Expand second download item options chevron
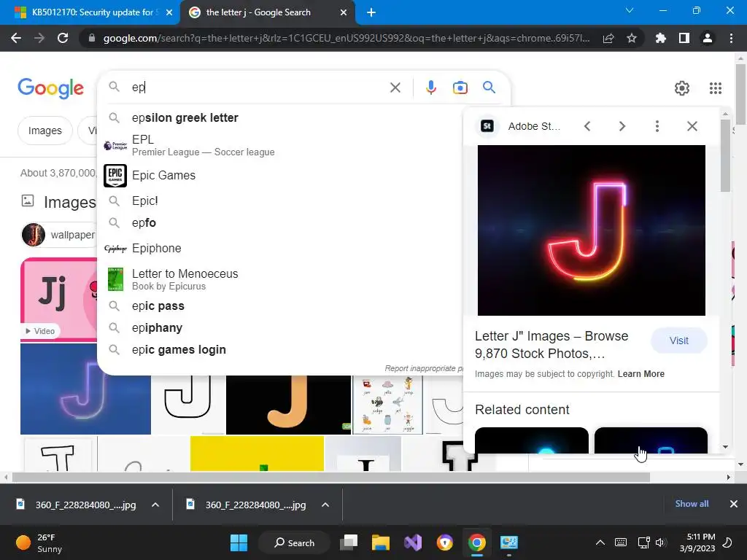This screenshot has height=560, width=747. click(325, 505)
